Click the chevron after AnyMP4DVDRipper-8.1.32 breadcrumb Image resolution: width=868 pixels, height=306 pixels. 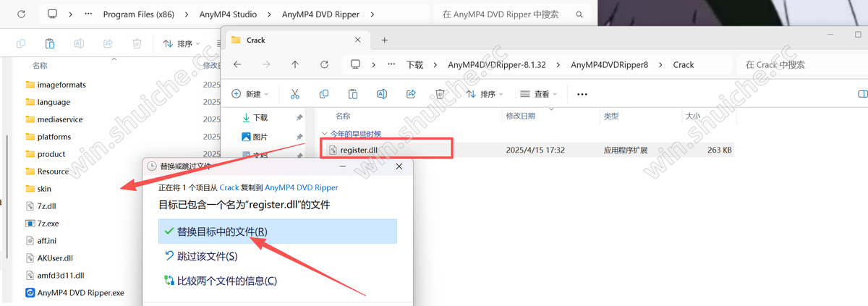[560, 64]
